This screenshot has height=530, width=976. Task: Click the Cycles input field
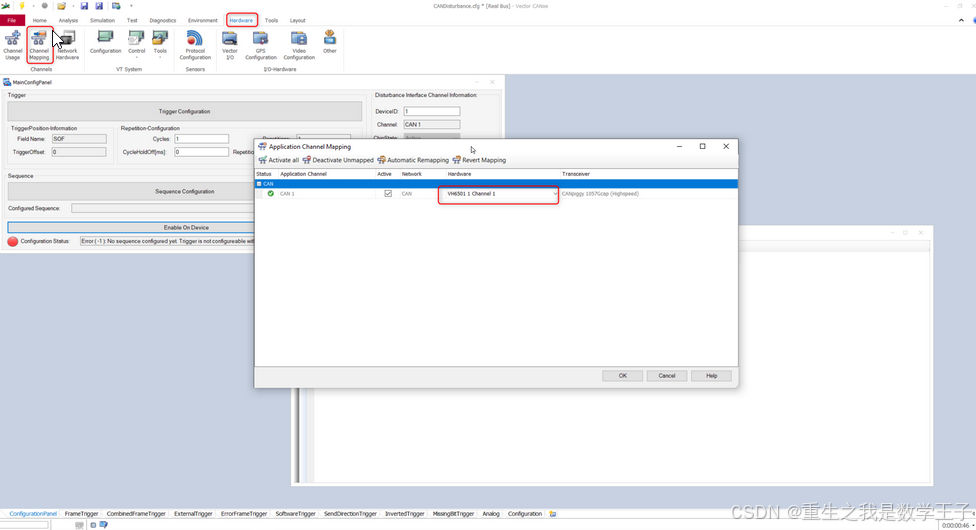[x=202, y=139]
